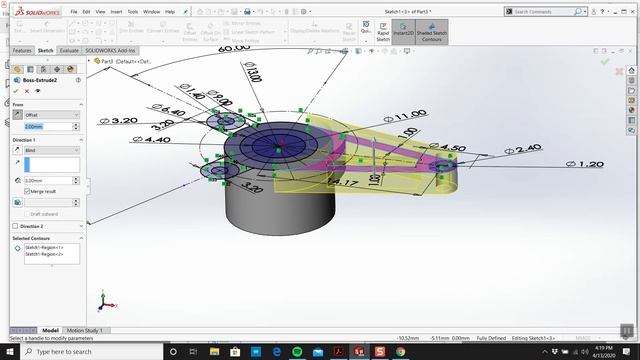Image resolution: width=640 pixels, height=360 pixels.
Task: Open the Windows Start menu
Action: (10, 352)
